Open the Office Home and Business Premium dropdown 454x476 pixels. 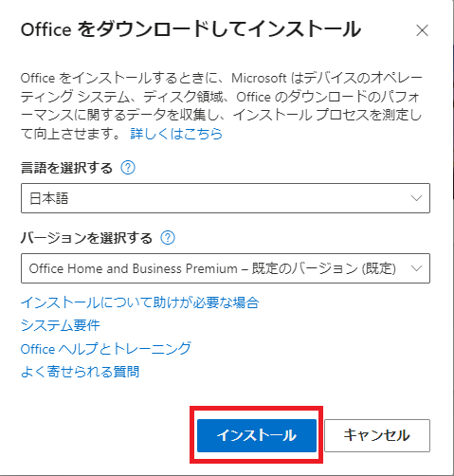(226, 268)
